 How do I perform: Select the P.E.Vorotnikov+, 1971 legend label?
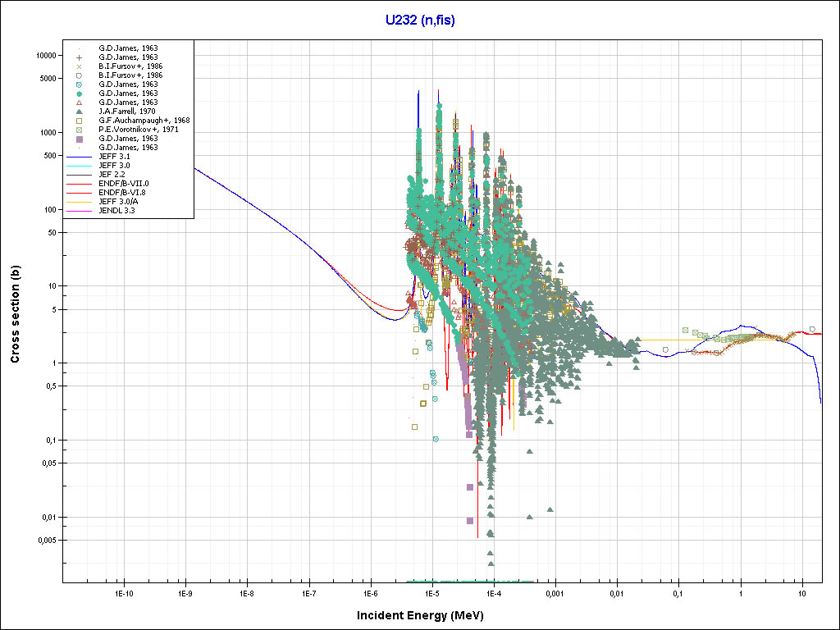(x=133, y=130)
